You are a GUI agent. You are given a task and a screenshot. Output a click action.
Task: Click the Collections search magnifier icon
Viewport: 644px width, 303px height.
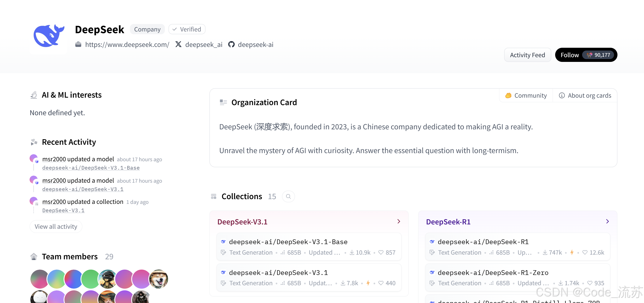click(x=288, y=197)
